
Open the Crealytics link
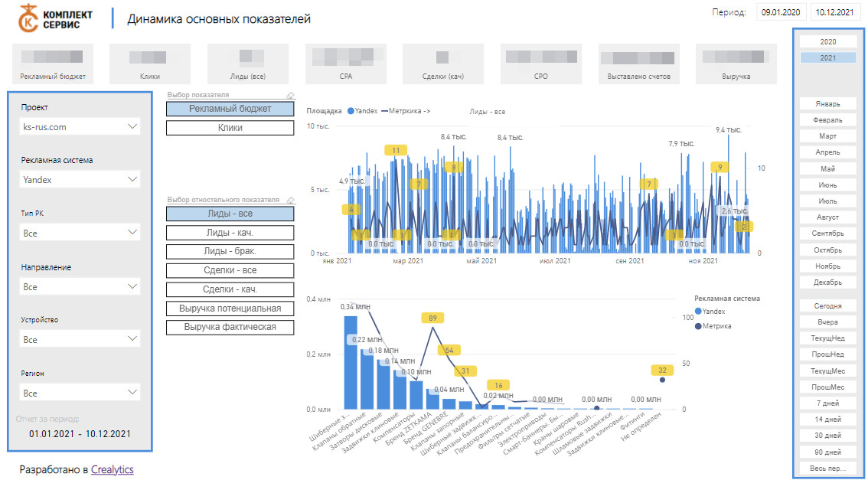click(x=113, y=469)
